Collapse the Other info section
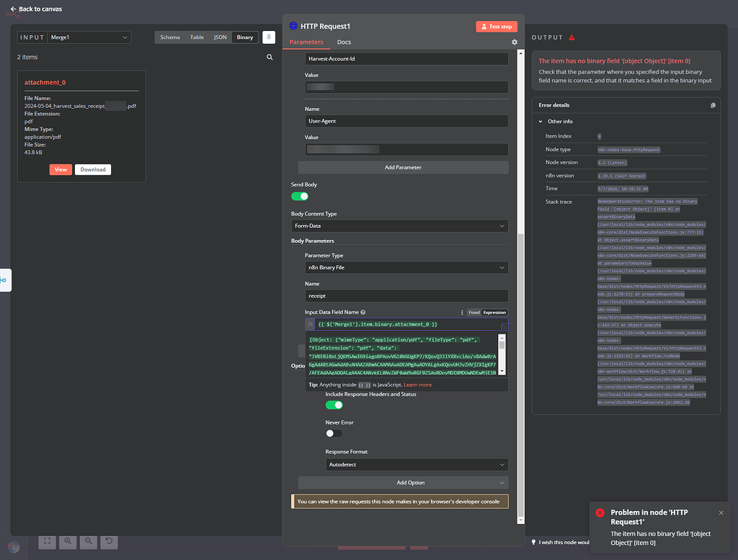Screen dimensions: 738x560 click(542, 121)
